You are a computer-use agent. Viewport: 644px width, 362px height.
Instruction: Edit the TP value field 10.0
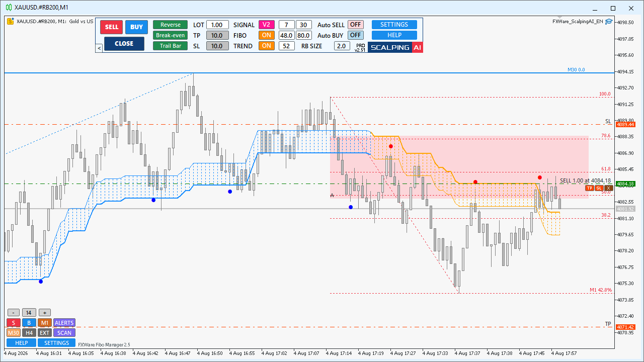217,35
